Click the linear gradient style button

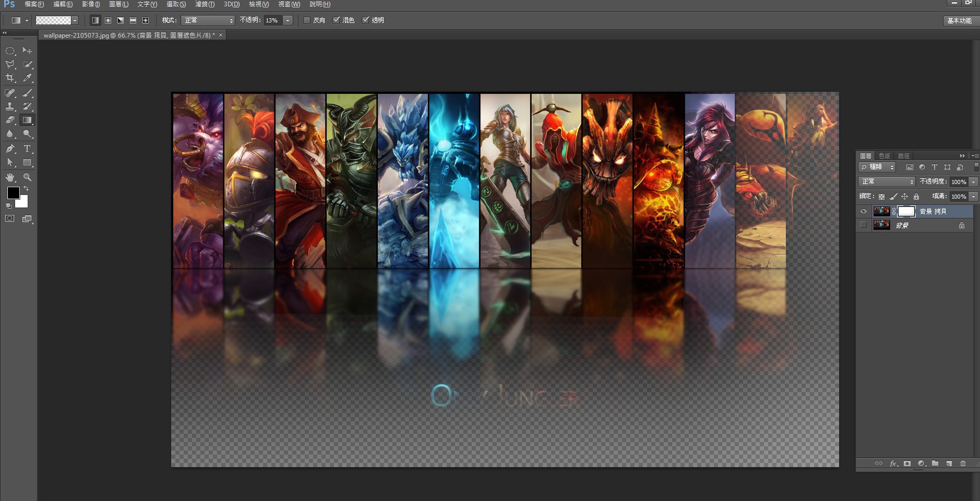[x=95, y=20]
